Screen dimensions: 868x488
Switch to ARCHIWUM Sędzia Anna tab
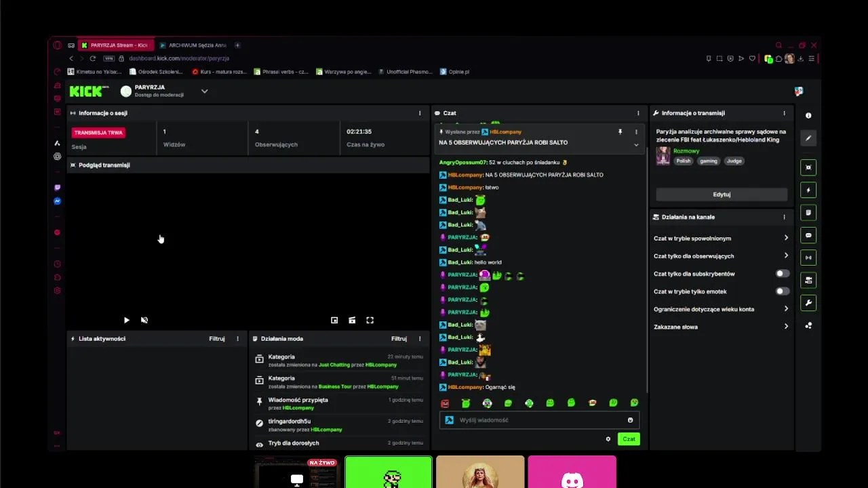coord(194,45)
